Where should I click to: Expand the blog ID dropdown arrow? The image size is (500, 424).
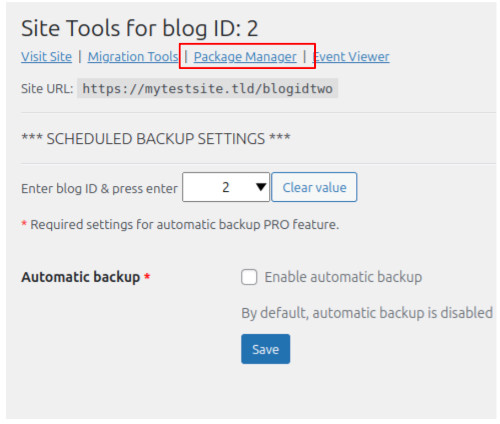[261, 187]
